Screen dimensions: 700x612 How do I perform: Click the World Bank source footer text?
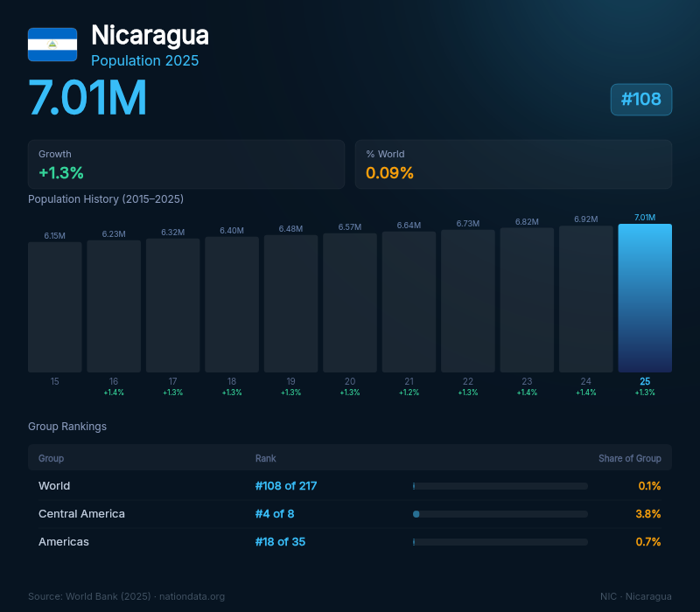tap(126, 596)
